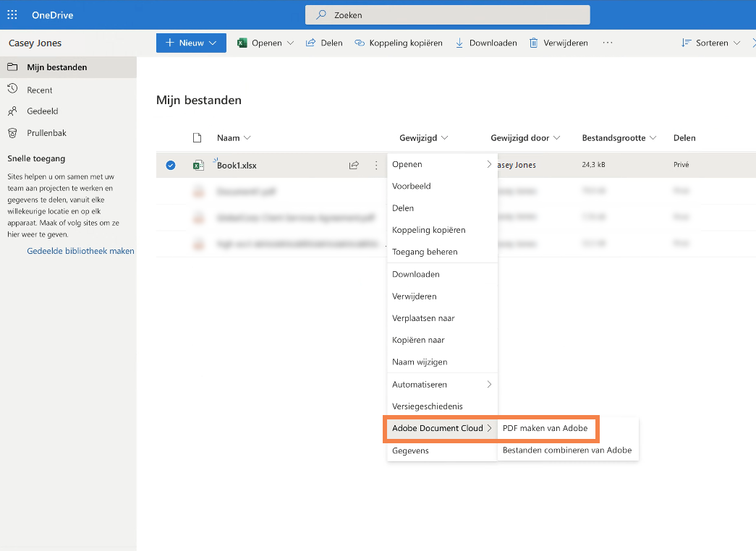Click the Gedeelde bibliotheek maken link
The width and height of the screenshot is (756, 551).
80,251
